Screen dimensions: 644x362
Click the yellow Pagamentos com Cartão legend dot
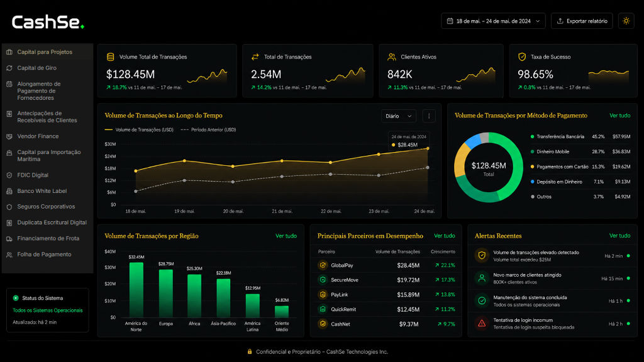coord(532,167)
